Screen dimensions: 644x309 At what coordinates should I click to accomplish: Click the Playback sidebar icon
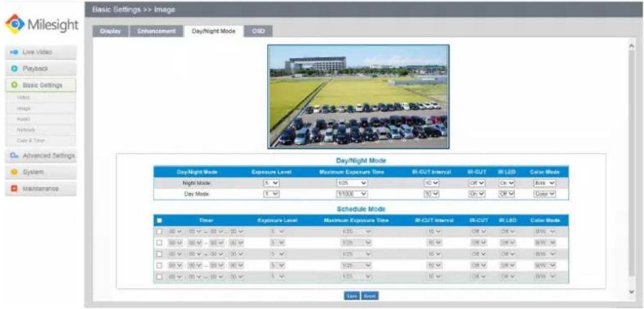[14, 69]
